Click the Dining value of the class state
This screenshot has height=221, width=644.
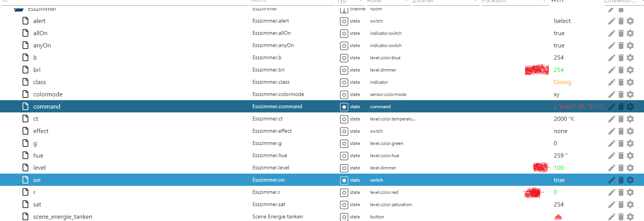click(562, 82)
